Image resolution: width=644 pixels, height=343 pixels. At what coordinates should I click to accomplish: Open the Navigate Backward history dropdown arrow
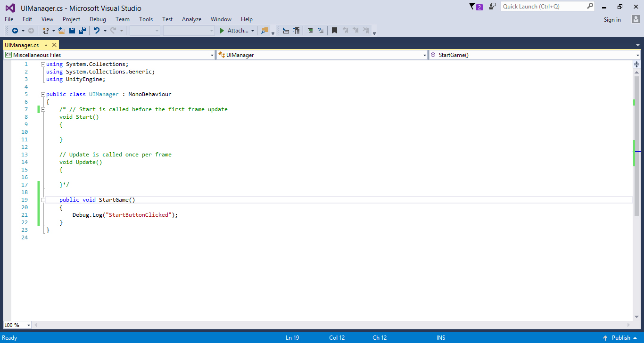point(23,31)
